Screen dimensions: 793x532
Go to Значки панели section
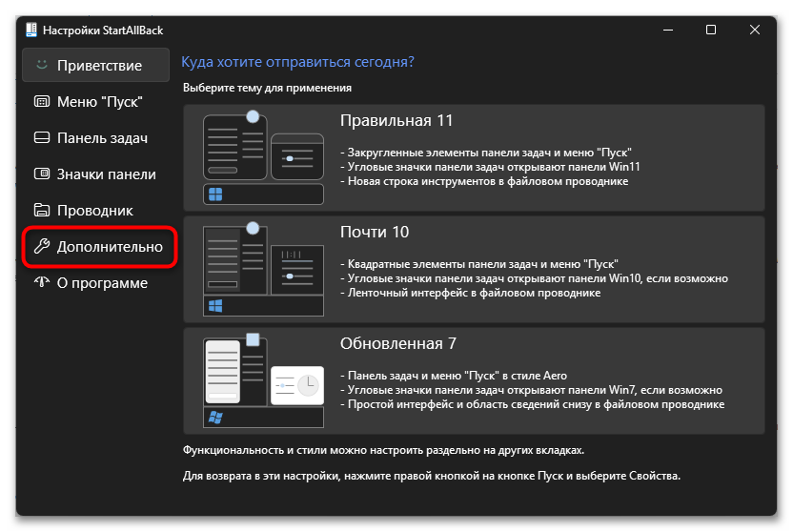[95, 174]
